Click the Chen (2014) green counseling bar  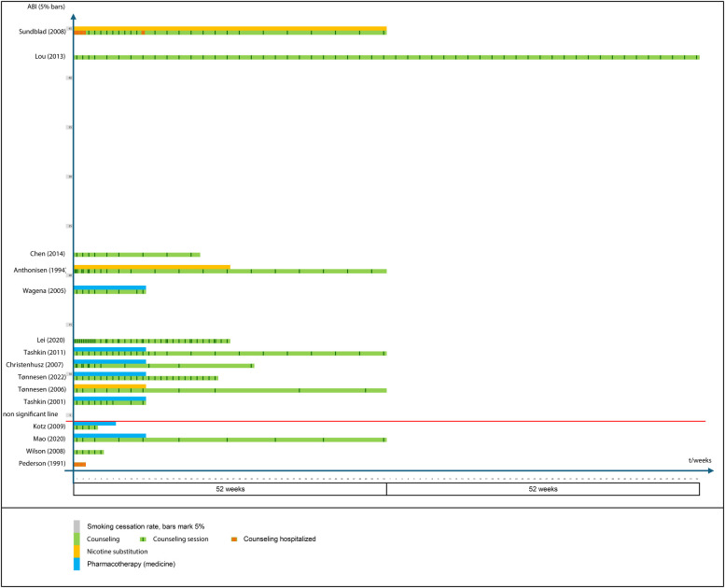click(x=137, y=254)
